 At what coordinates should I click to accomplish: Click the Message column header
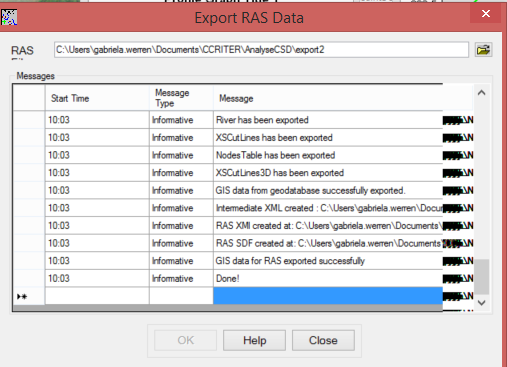[x=328, y=98]
